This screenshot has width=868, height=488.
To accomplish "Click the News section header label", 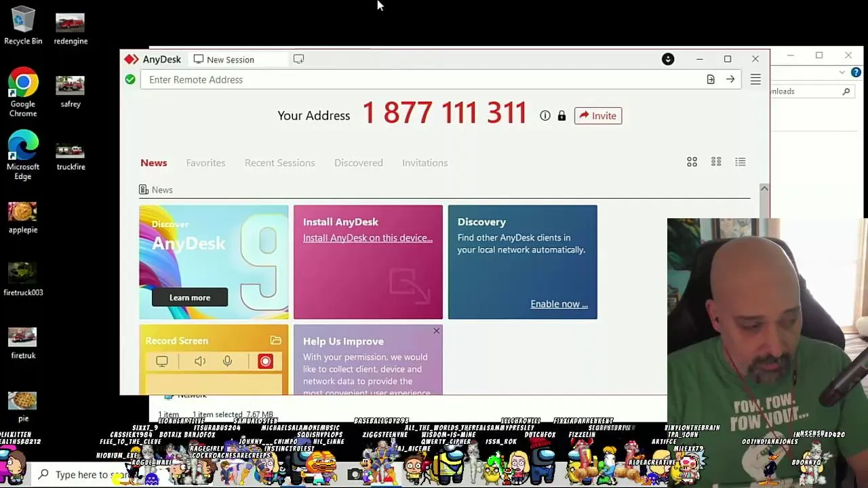I will tap(162, 190).
